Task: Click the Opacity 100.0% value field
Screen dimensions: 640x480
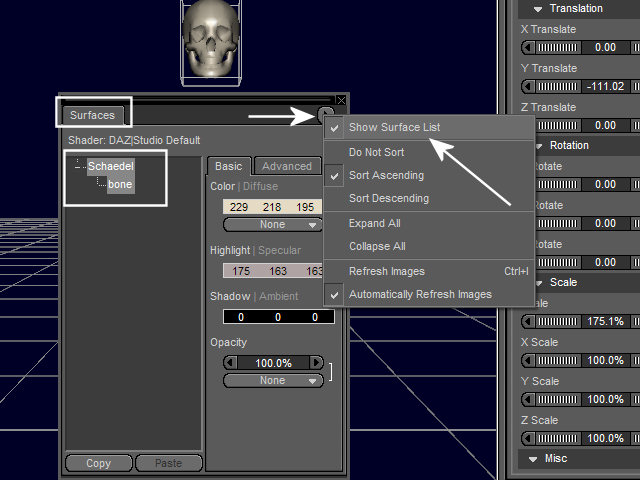Action: coord(273,363)
